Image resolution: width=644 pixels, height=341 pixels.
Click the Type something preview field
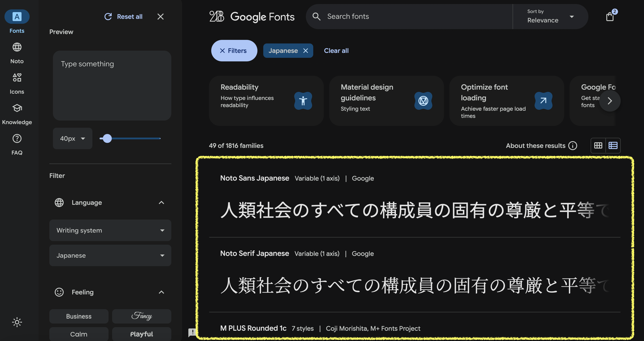coord(112,86)
